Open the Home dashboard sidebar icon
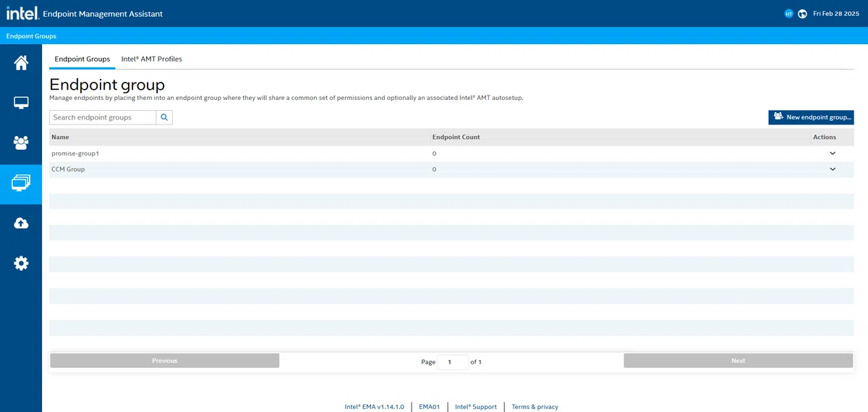This screenshot has width=868, height=412. [21, 63]
